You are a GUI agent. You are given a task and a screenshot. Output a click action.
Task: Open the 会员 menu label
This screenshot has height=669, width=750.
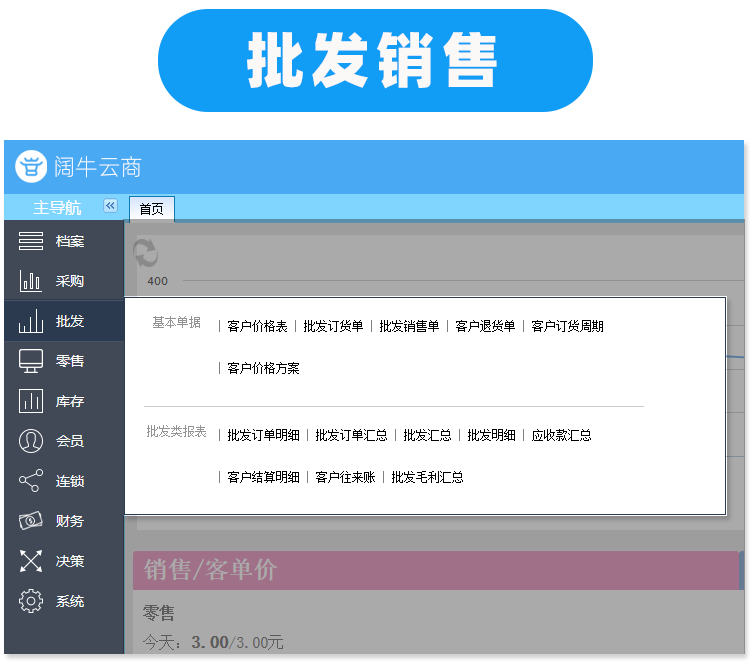click(x=70, y=441)
